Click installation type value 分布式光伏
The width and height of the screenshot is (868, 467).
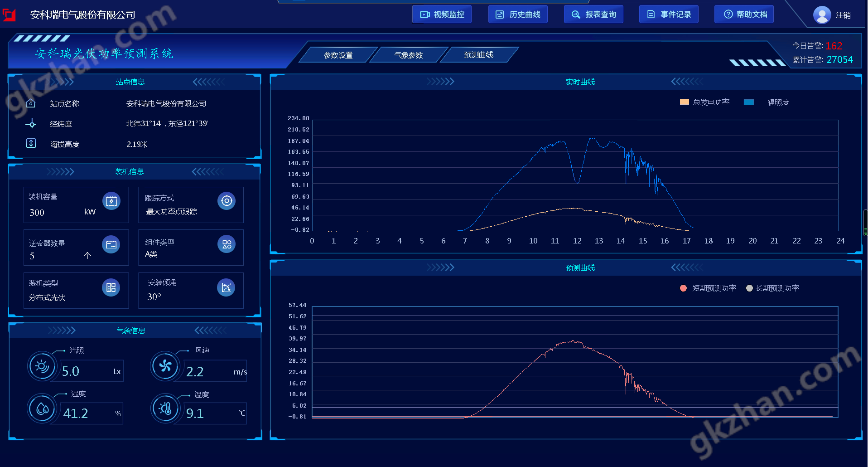coord(47,298)
